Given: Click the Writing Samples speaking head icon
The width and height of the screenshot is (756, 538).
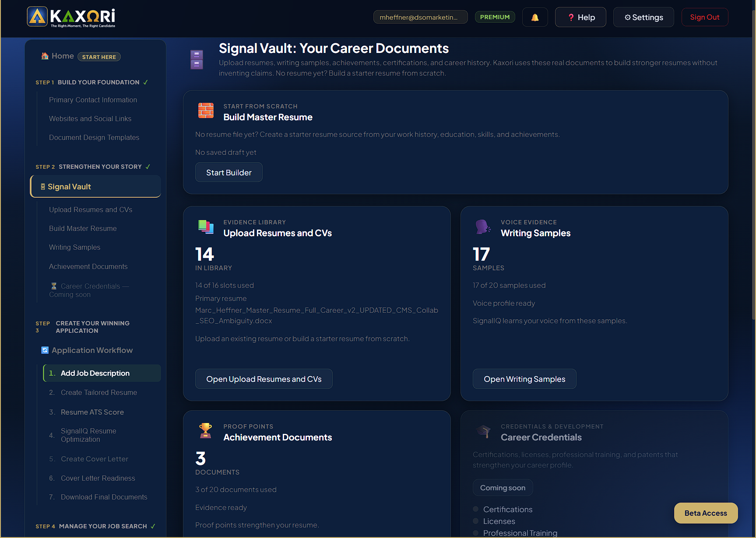Looking at the screenshot, I should (x=483, y=227).
